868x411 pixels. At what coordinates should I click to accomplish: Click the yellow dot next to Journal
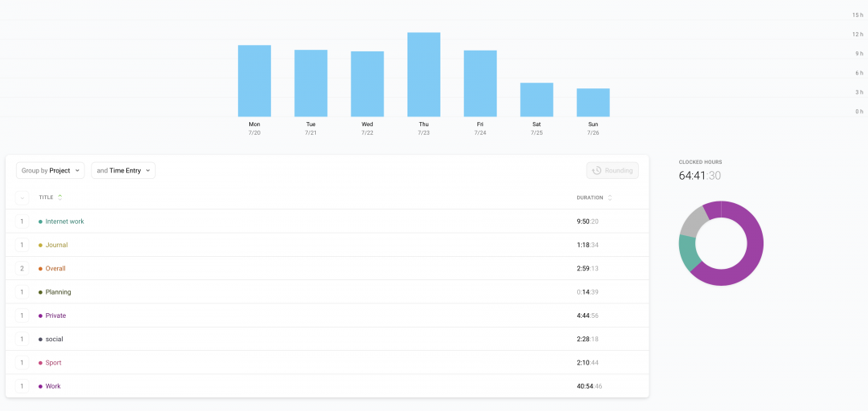40,245
